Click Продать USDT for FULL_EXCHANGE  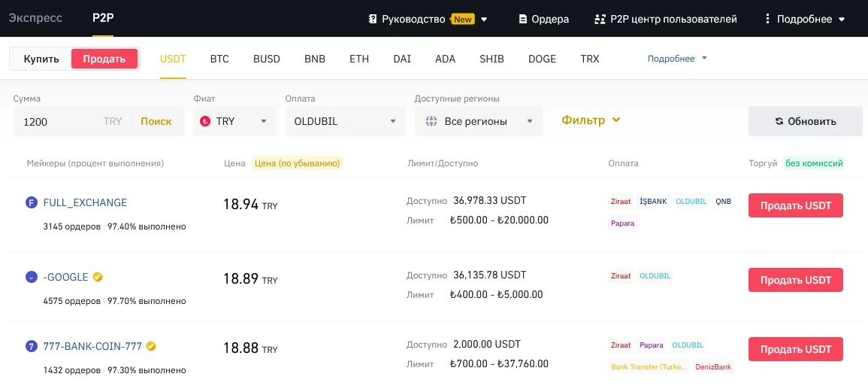tap(796, 205)
